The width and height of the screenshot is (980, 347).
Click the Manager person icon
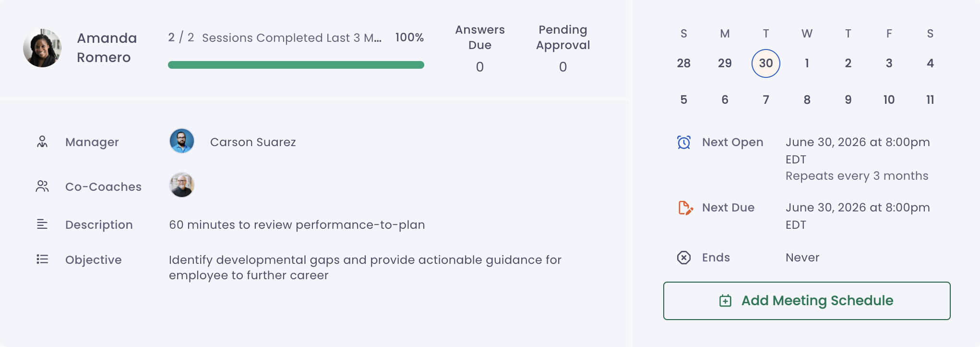pyautogui.click(x=42, y=142)
